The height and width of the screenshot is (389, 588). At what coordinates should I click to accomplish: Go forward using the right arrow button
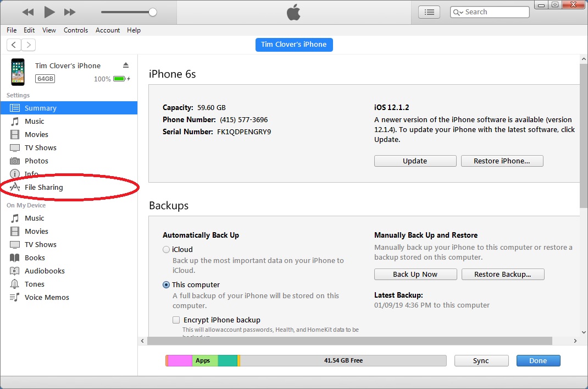[x=29, y=45]
